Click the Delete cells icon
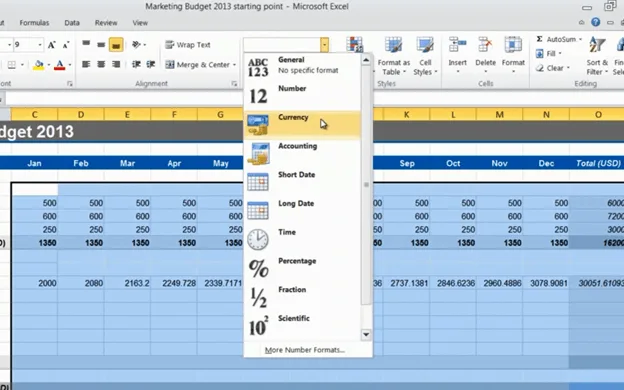This screenshot has height=390, width=624. (x=486, y=45)
